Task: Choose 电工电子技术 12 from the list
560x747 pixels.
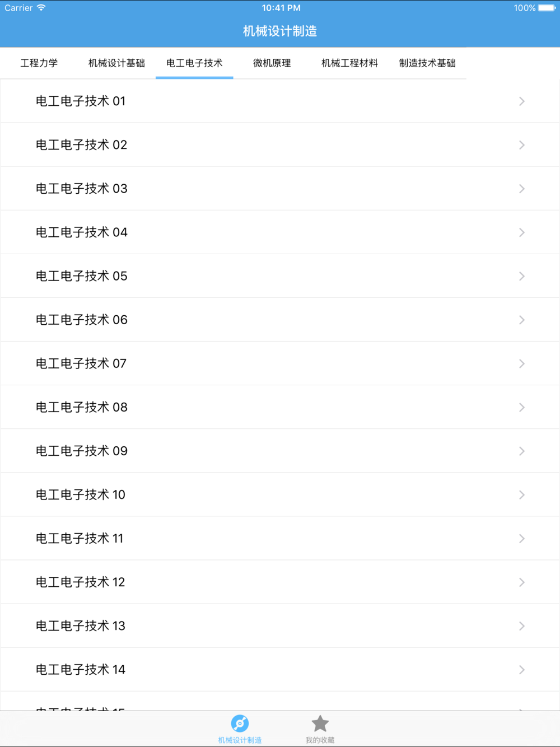Action: pyautogui.click(x=280, y=582)
